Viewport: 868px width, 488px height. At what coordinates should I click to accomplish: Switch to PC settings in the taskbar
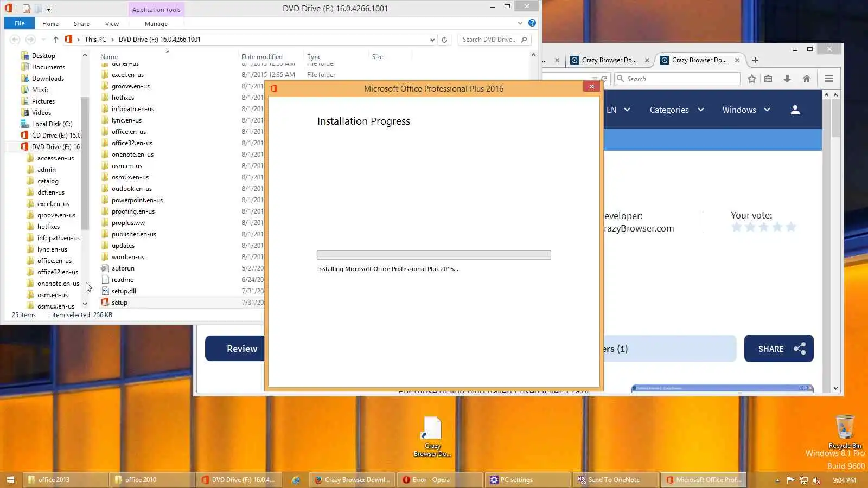pos(527,480)
